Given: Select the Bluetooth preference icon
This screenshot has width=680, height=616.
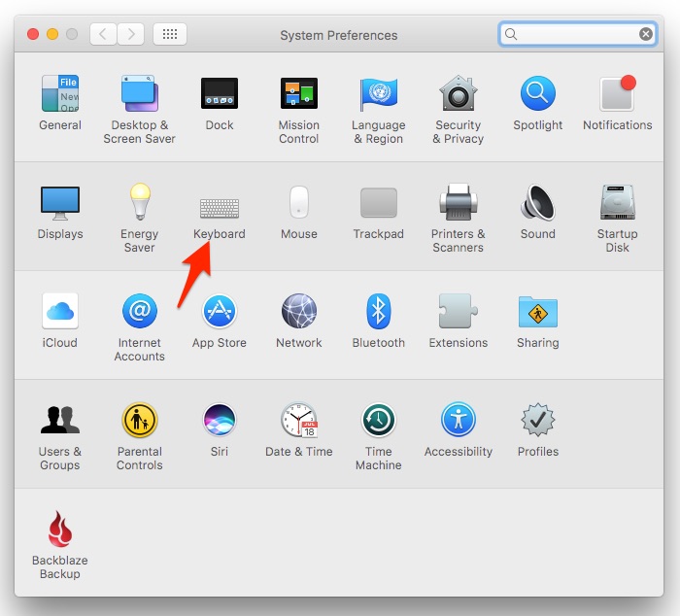Looking at the screenshot, I should [378, 312].
